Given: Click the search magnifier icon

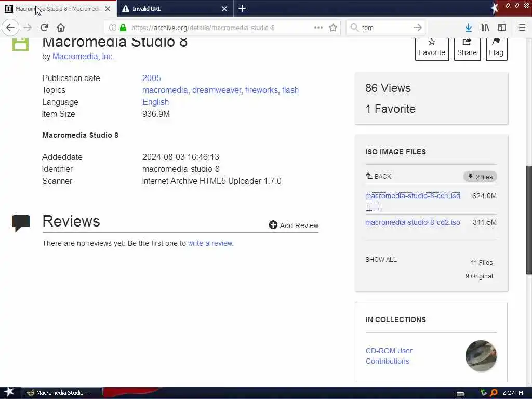Looking at the screenshot, I should [x=354, y=28].
